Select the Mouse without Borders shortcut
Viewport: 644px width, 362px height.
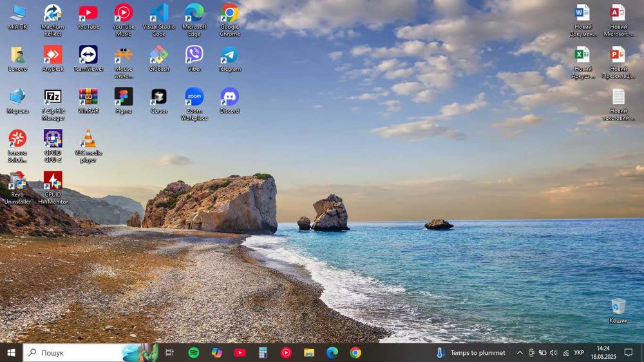click(124, 62)
